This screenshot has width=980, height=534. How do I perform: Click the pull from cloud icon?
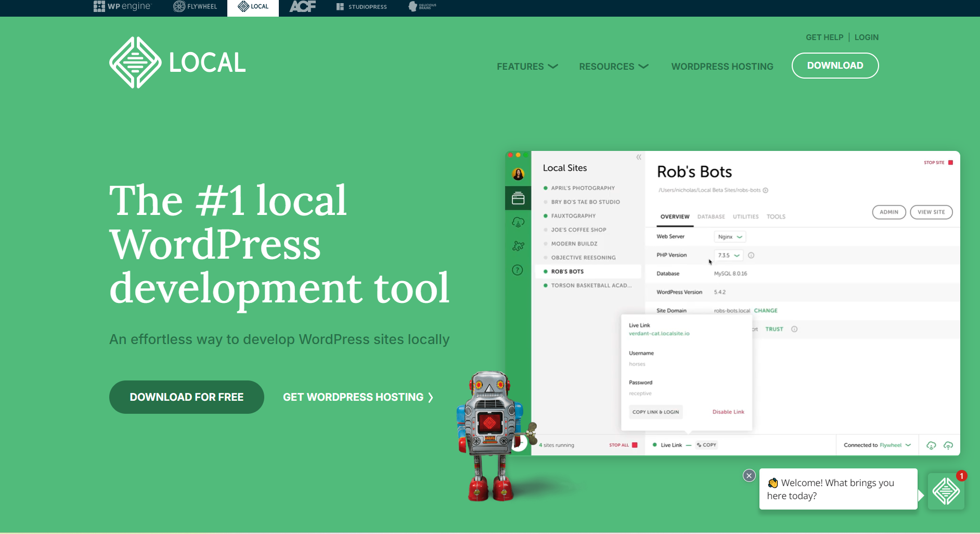(x=932, y=446)
